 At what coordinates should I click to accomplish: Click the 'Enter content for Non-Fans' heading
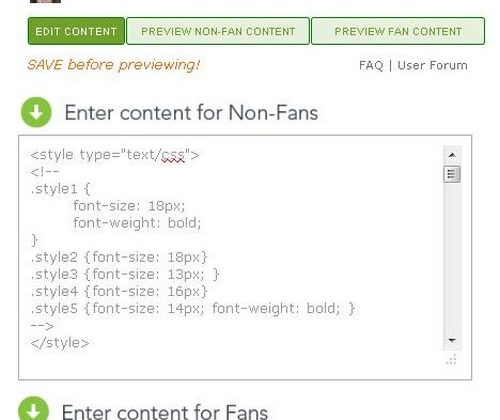pos(191,113)
